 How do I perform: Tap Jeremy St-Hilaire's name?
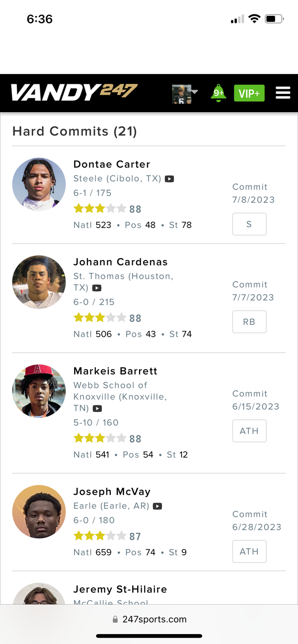120,589
